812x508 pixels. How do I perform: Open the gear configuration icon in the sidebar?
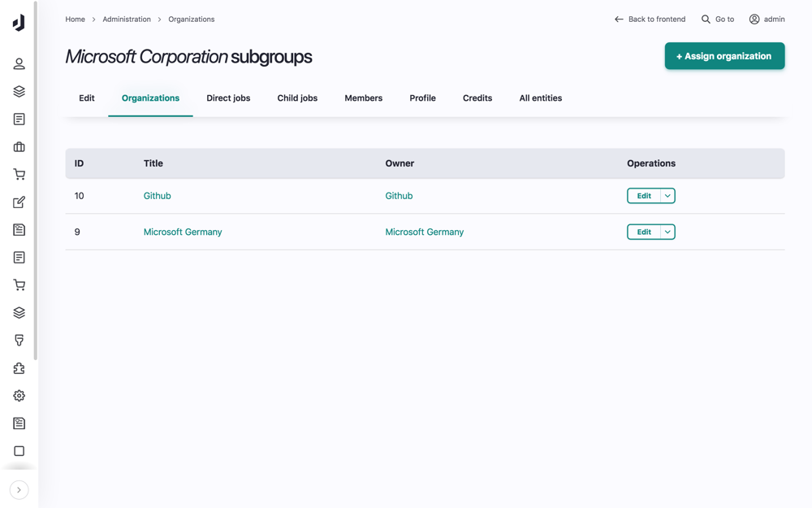[x=19, y=396]
